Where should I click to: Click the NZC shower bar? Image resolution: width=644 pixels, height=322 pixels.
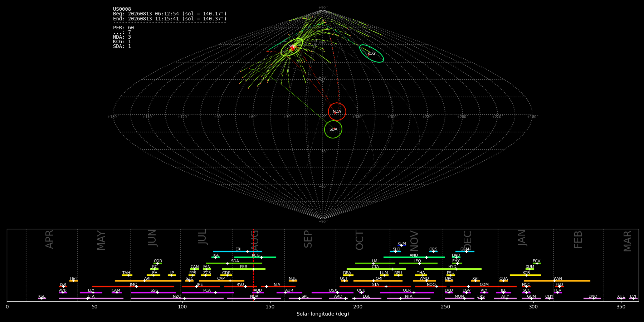point(177,298)
